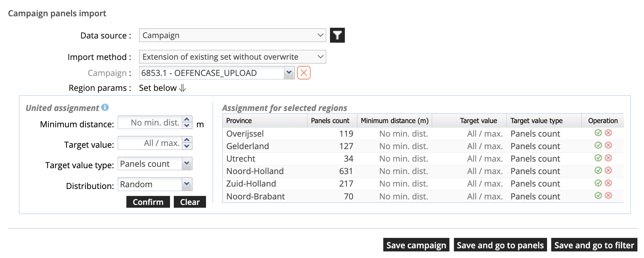Clear the selected campaign with orange X
The image size is (644, 258).
304,73
